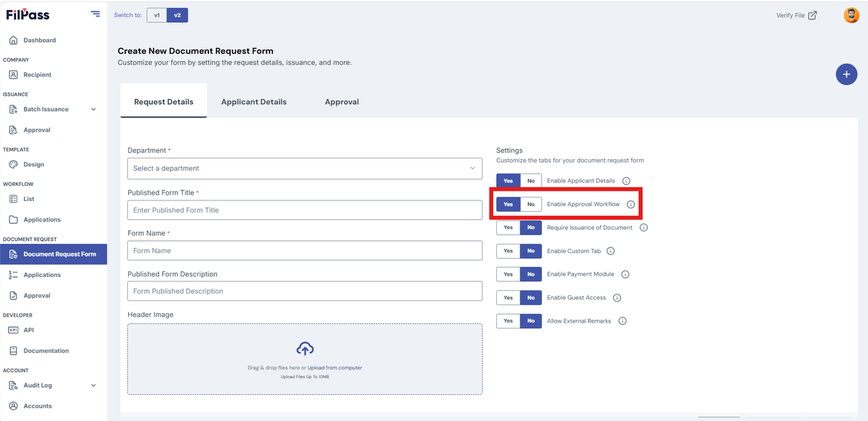The image size is (868, 421).
Task: Focus the Form Name input field
Action: pyautogui.click(x=305, y=250)
